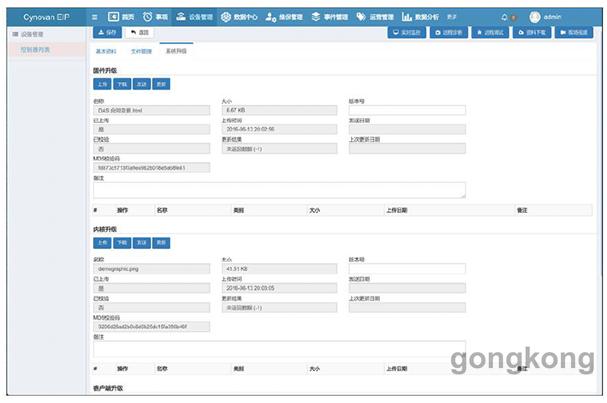Expand the 更多 menu in navbar
Image resolution: width=607 pixels, height=403 pixels.
[x=453, y=17]
